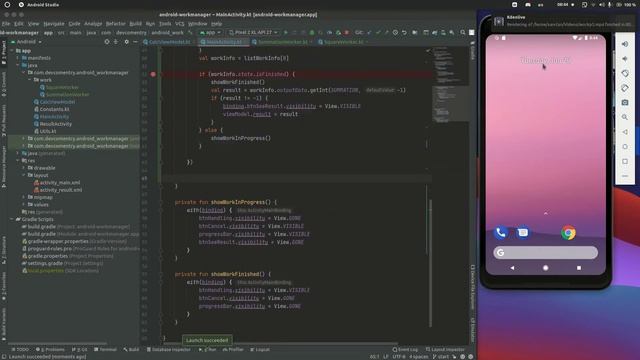The image size is (640, 360).
Task: Click the emulator sidebar back triangle
Action: coord(624,132)
